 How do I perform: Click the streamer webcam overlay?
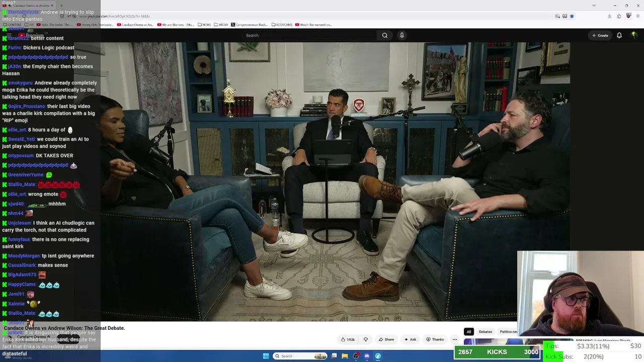click(x=581, y=293)
